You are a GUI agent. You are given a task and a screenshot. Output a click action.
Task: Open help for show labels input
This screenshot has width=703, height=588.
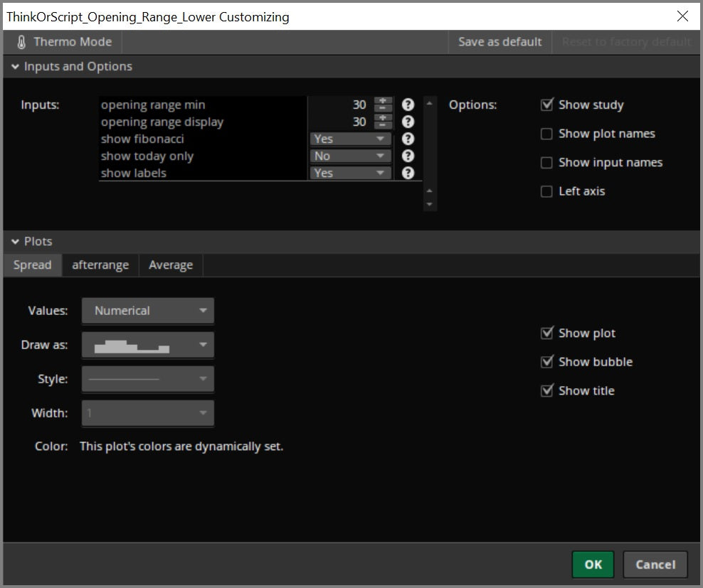(408, 173)
